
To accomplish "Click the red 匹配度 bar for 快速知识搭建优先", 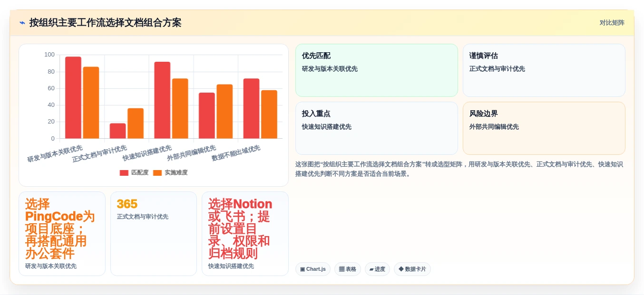I will 162,100.
